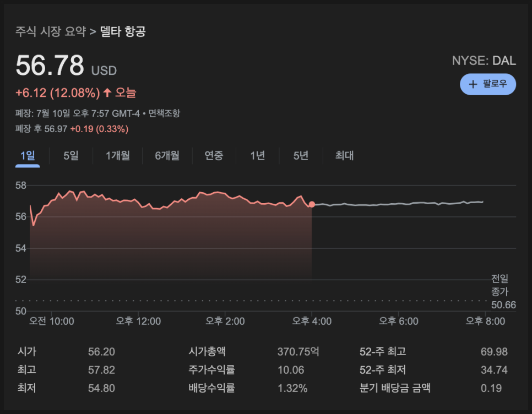Click the +6.12 (12.08%) change text
Image resolution: width=532 pixels, height=414 pixels.
pyautogui.click(x=58, y=92)
